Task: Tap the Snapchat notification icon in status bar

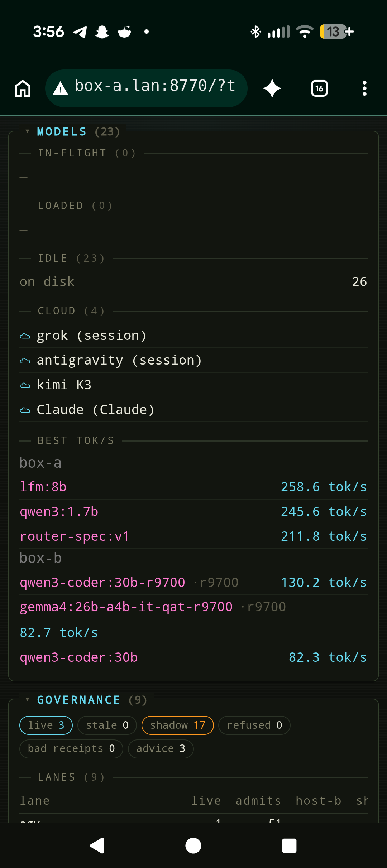Action: tap(102, 32)
